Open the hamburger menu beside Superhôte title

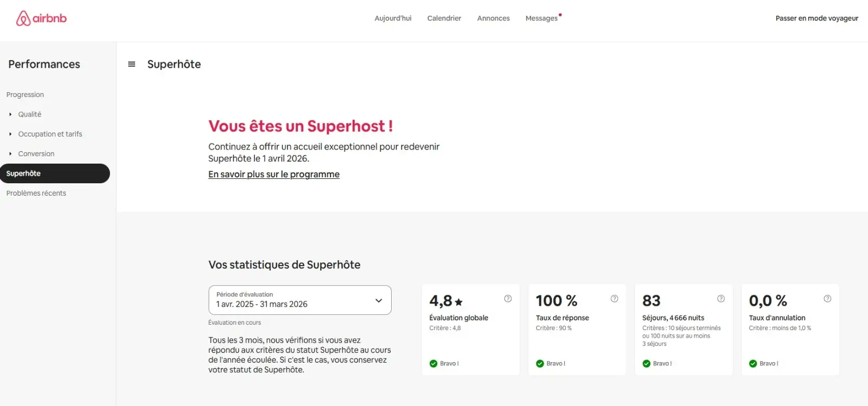tap(131, 64)
